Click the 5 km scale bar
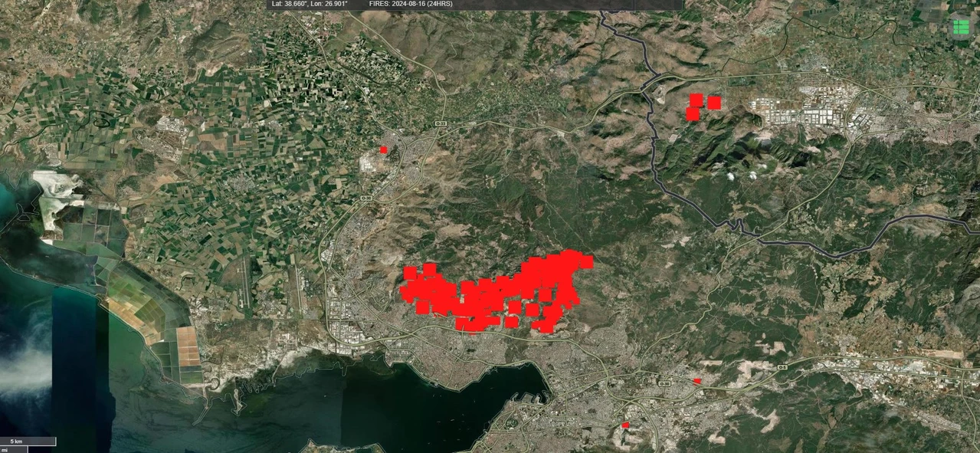Viewport: 980px width, 453px height. (x=29, y=441)
